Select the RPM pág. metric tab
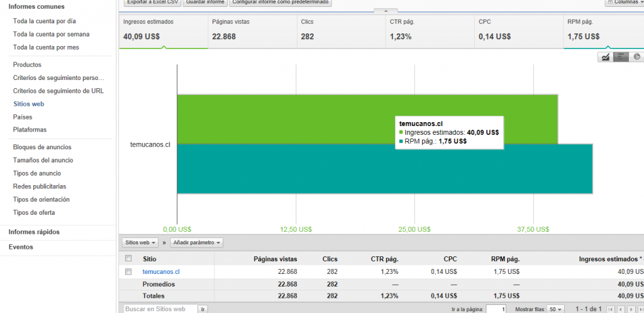The image size is (644, 313). coord(604,31)
